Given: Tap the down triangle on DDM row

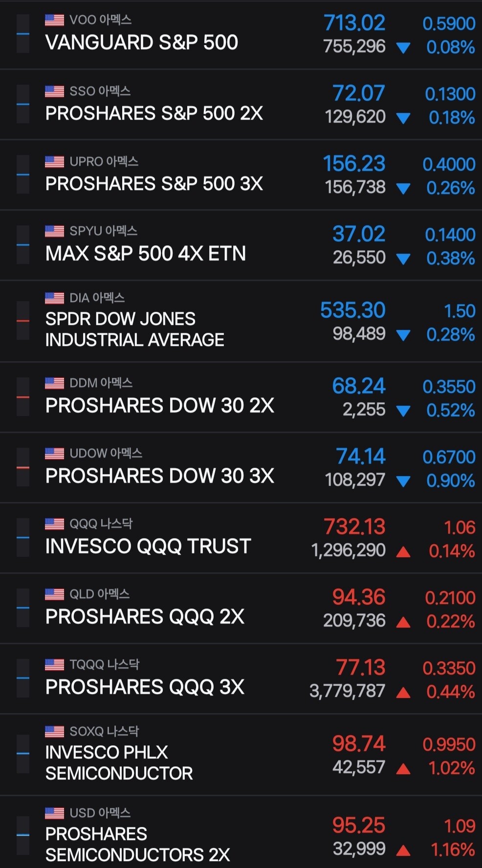Looking at the screenshot, I should click(403, 411).
